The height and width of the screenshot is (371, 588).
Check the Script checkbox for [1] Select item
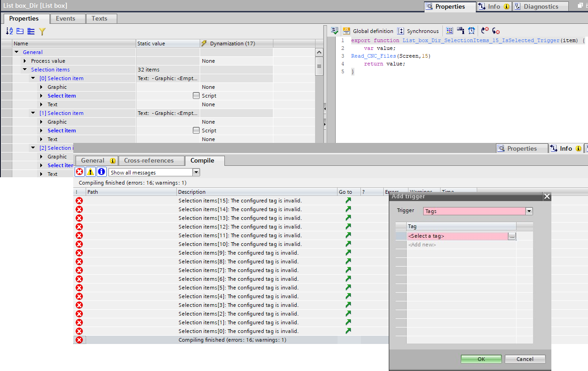196,131
